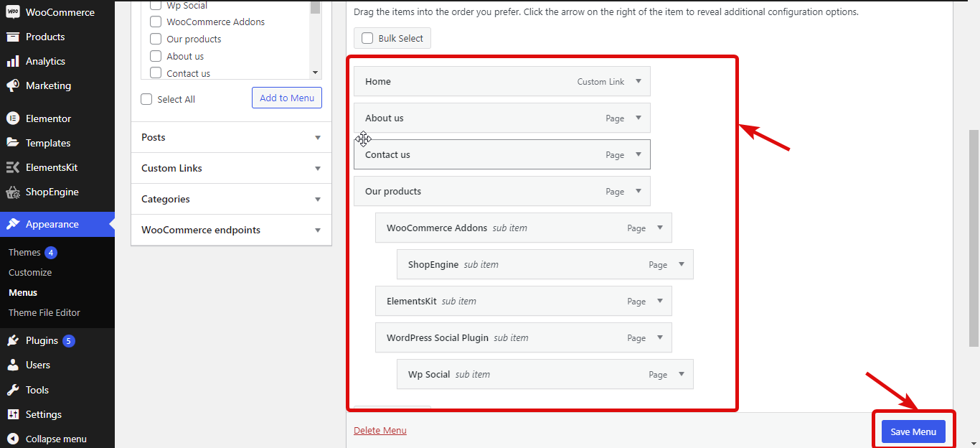The height and width of the screenshot is (448, 980).
Task: Click the Tools wrench icon
Action: (x=13, y=390)
